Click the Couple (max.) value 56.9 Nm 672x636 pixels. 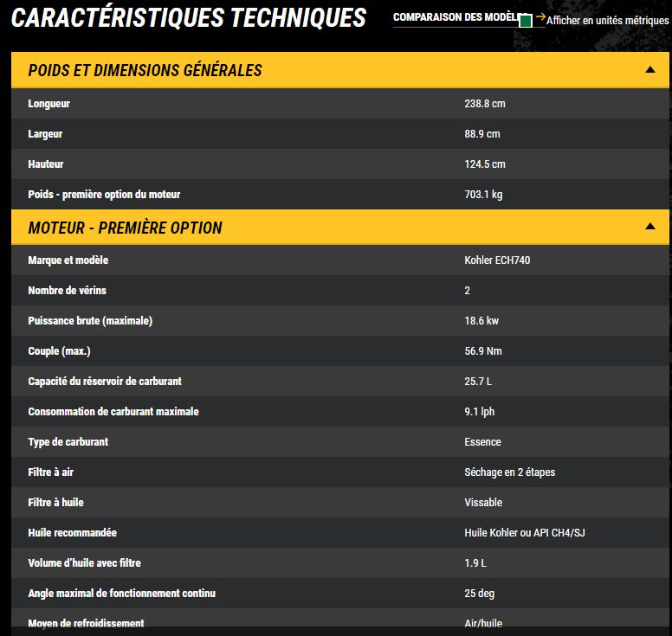[483, 351]
